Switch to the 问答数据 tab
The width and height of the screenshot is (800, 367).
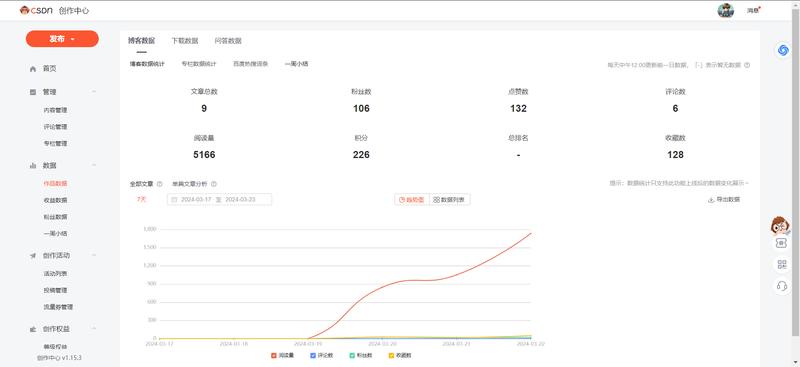pos(228,41)
